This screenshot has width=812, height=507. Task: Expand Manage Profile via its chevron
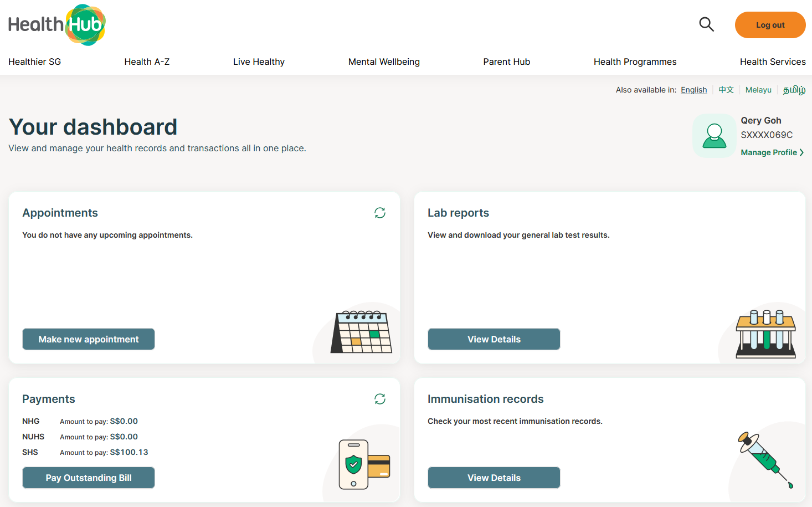801,152
